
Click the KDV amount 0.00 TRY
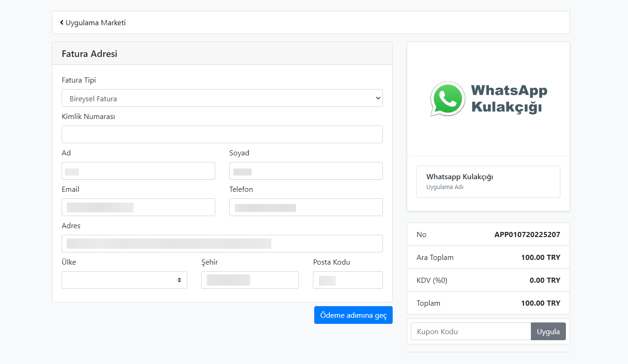click(x=545, y=280)
